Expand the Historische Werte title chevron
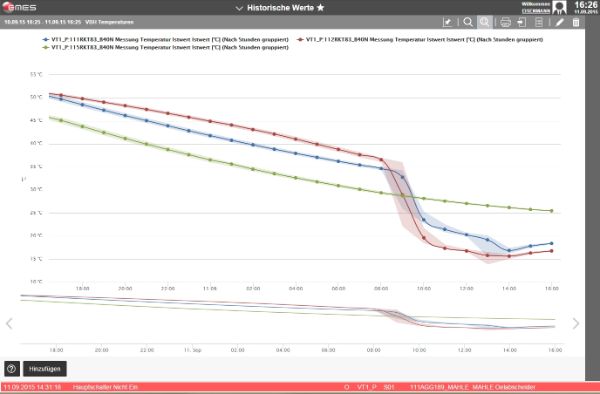Image resolution: width=600 pixels, height=394 pixels. coord(239,8)
